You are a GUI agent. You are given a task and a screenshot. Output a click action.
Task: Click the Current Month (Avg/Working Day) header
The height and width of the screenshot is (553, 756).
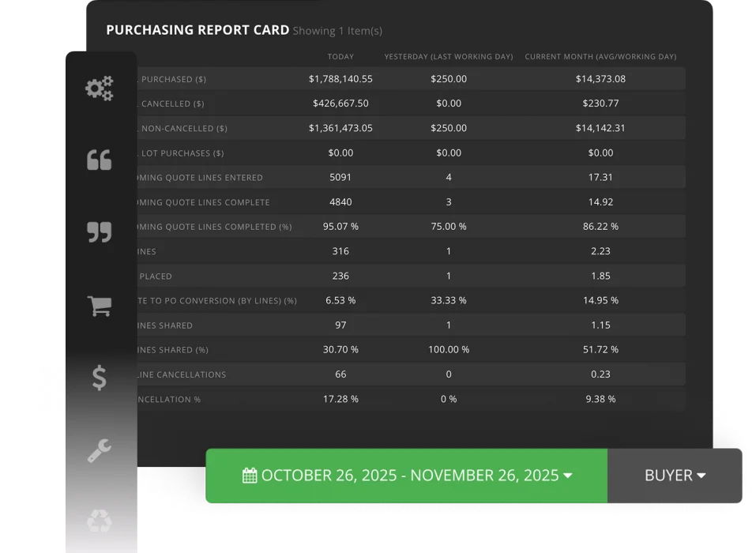coord(600,57)
